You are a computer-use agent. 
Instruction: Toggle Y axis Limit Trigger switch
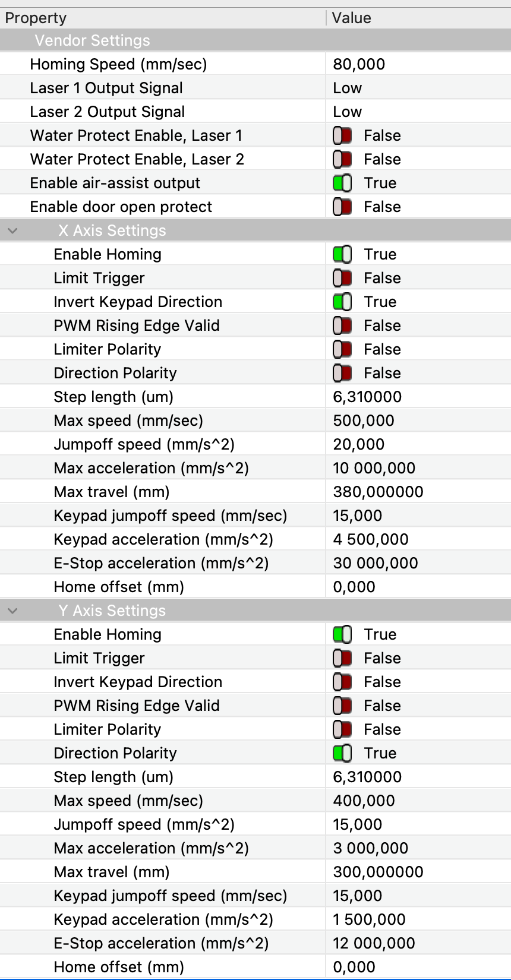tap(342, 658)
